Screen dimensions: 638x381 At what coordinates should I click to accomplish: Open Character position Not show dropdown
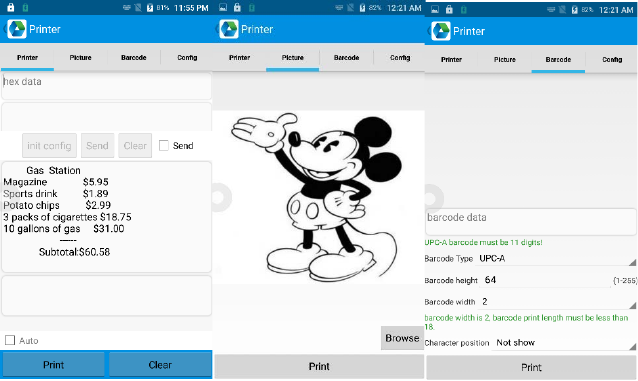tap(564, 343)
